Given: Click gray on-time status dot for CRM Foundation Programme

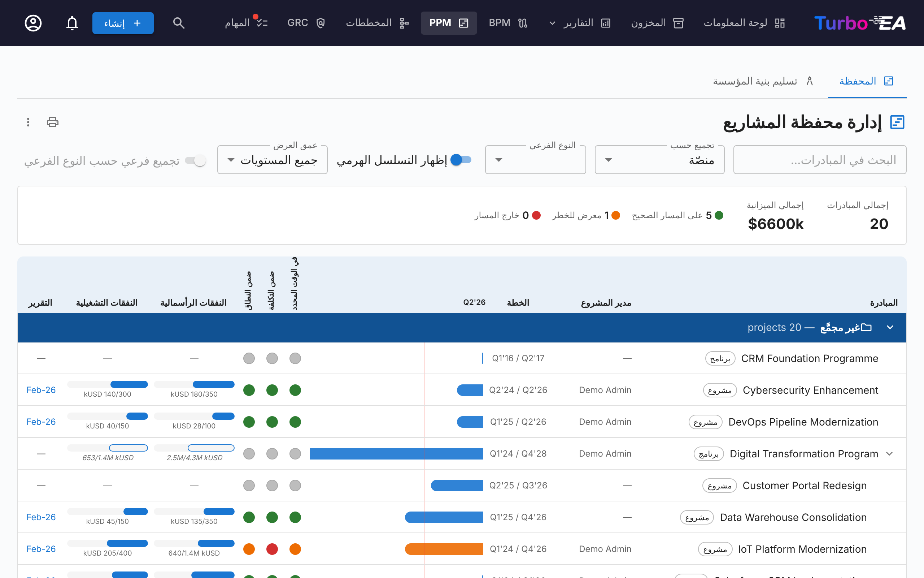Looking at the screenshot, I should [x=295, y=358].
